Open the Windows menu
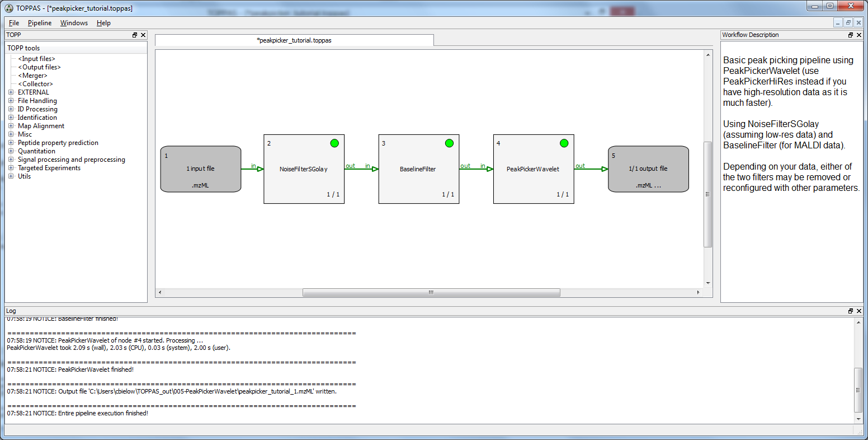 tap(74, 23)
